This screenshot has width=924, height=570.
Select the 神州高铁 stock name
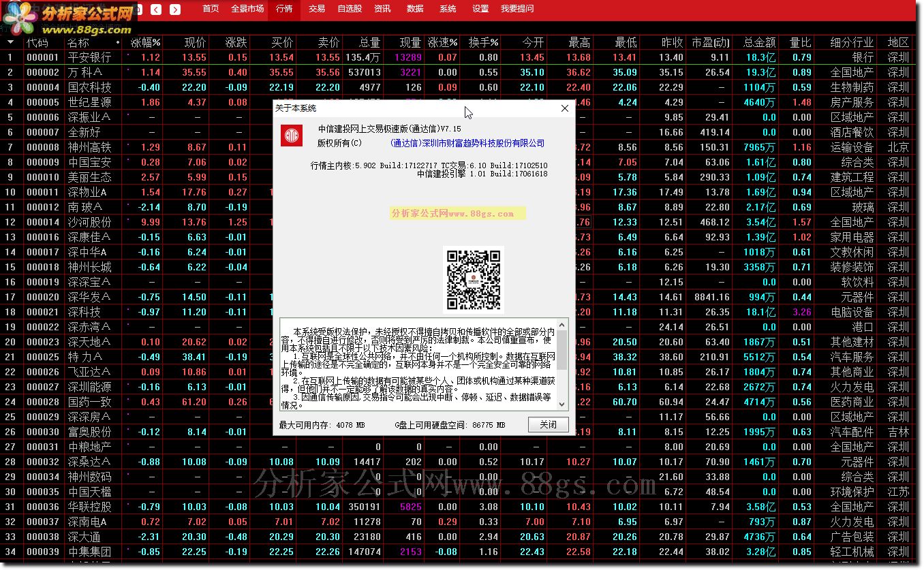tap(89, 147)
